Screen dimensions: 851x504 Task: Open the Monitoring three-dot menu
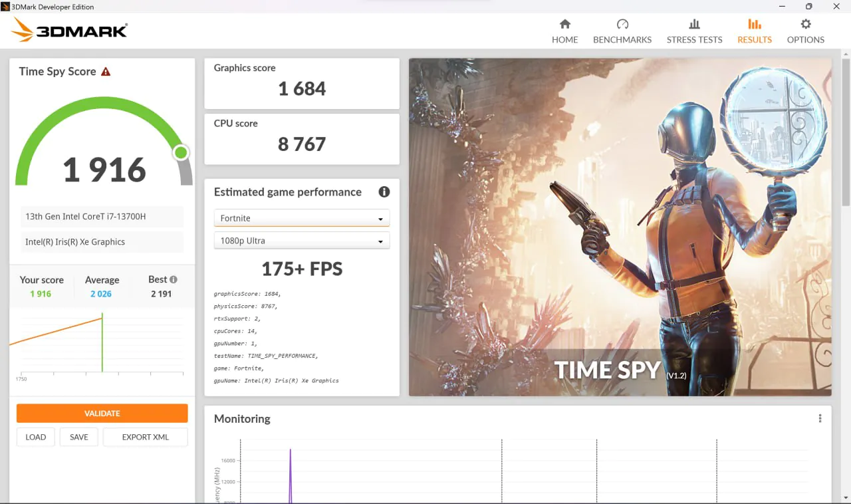820,418
